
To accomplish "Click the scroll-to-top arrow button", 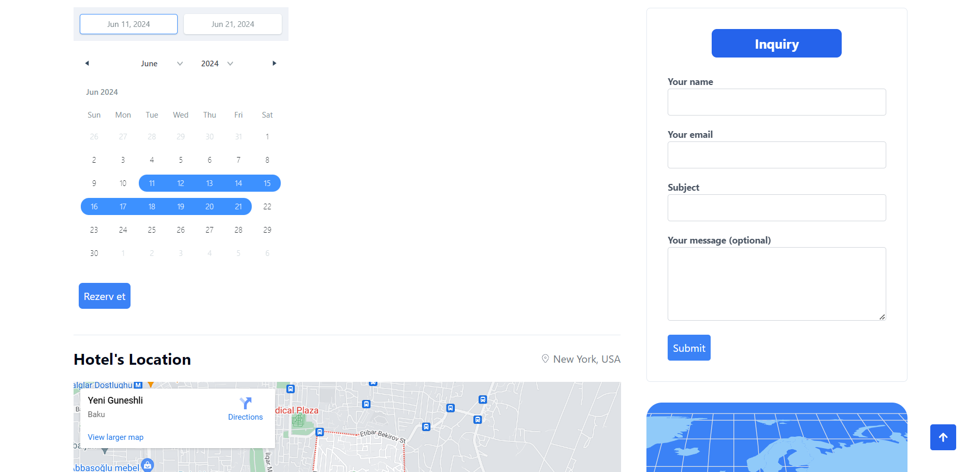I will (943, 437).
